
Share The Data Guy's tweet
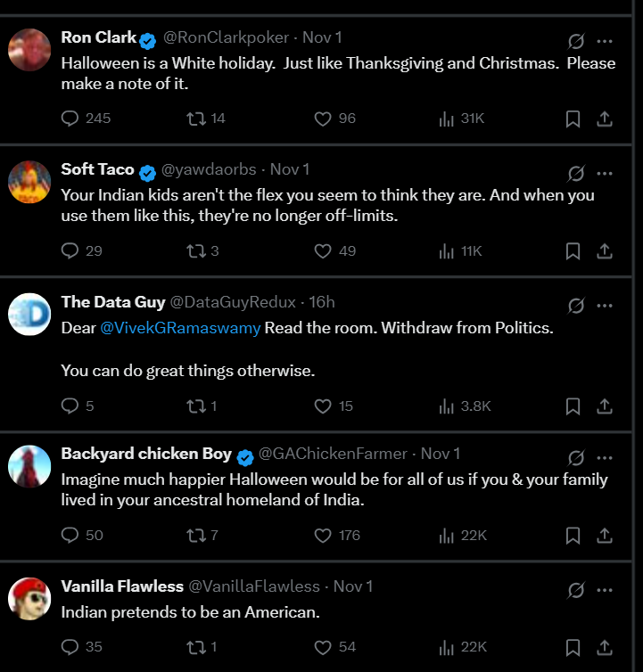click(x=604, y=406)
